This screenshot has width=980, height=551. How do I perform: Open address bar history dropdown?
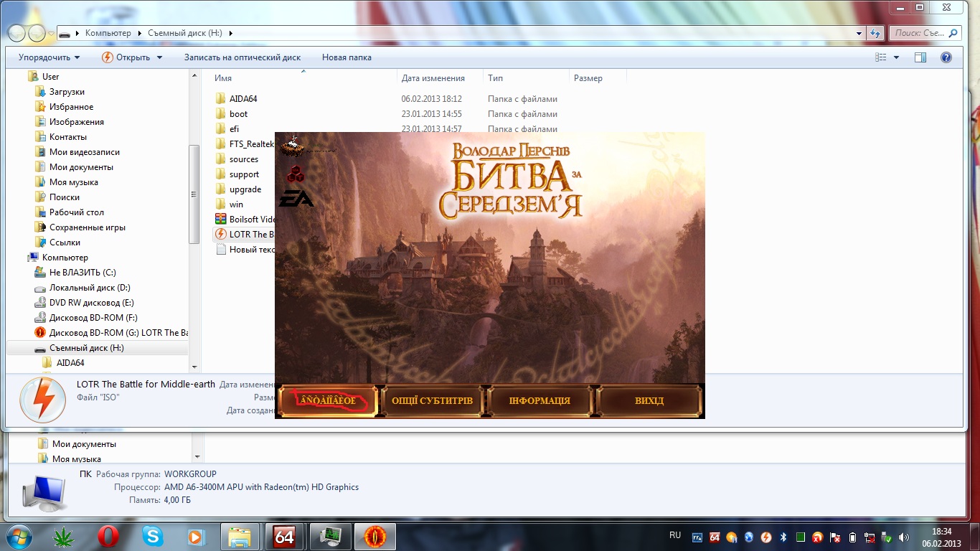click(859, 33)
